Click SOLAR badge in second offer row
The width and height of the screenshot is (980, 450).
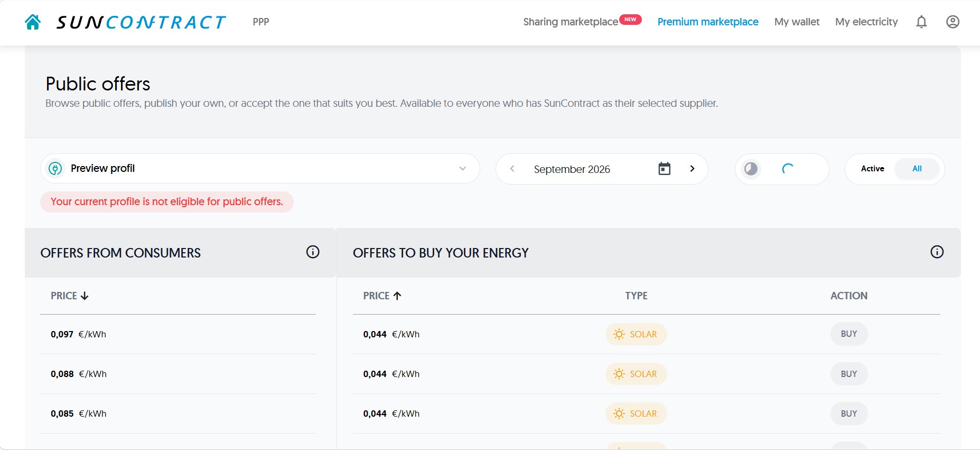pos(636,374)
